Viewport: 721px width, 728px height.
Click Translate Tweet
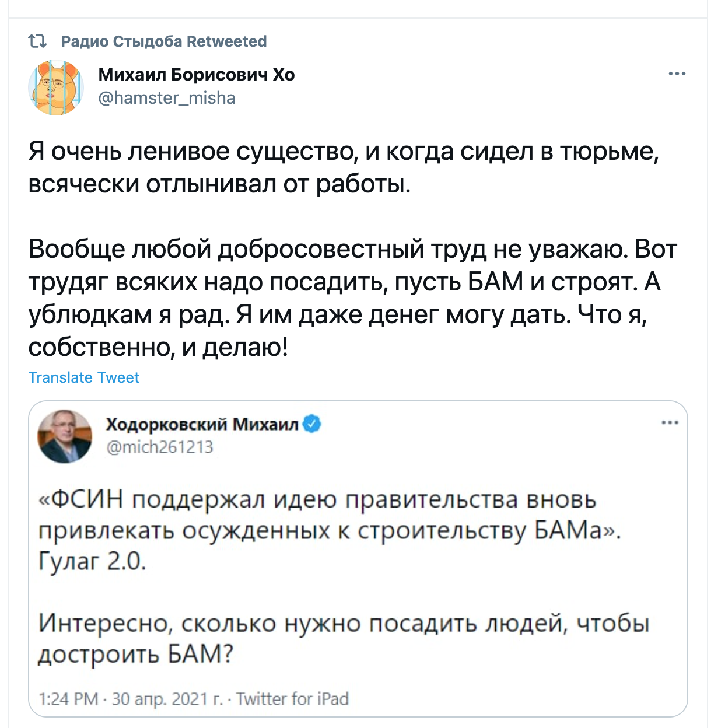pos(84,377)
